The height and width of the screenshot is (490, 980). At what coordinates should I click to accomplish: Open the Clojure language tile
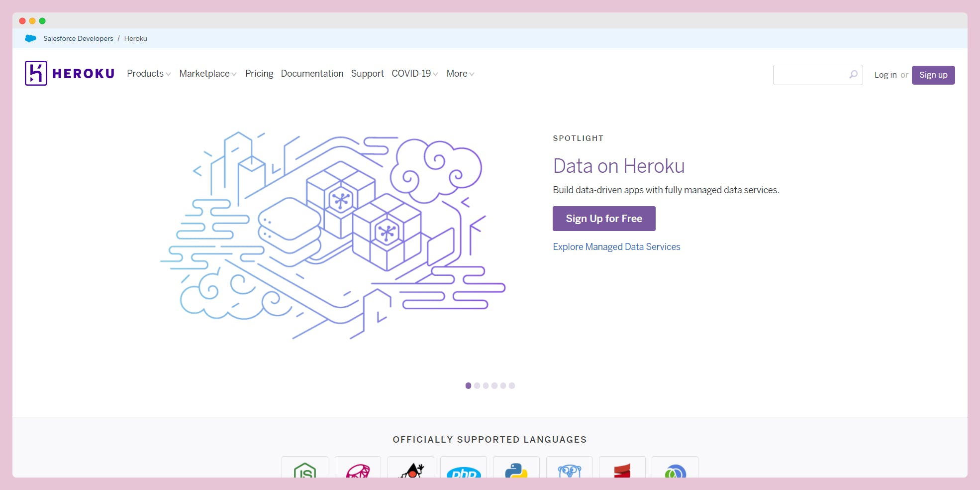675,467
